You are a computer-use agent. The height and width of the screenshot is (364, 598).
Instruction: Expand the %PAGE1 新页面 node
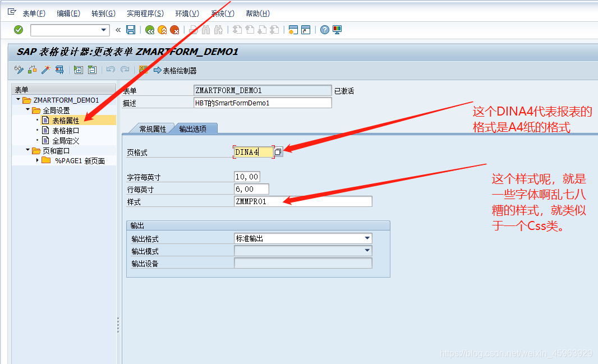point(37,160)
